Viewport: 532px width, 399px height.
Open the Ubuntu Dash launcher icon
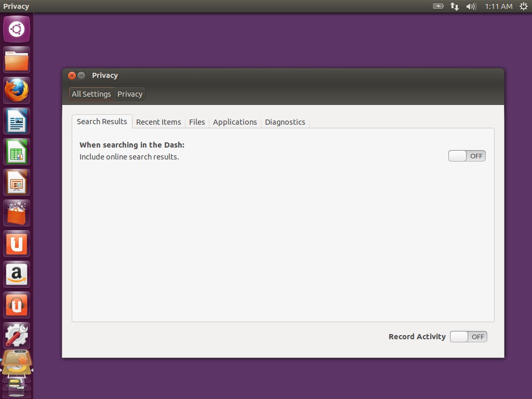click(x=16, y=29)
